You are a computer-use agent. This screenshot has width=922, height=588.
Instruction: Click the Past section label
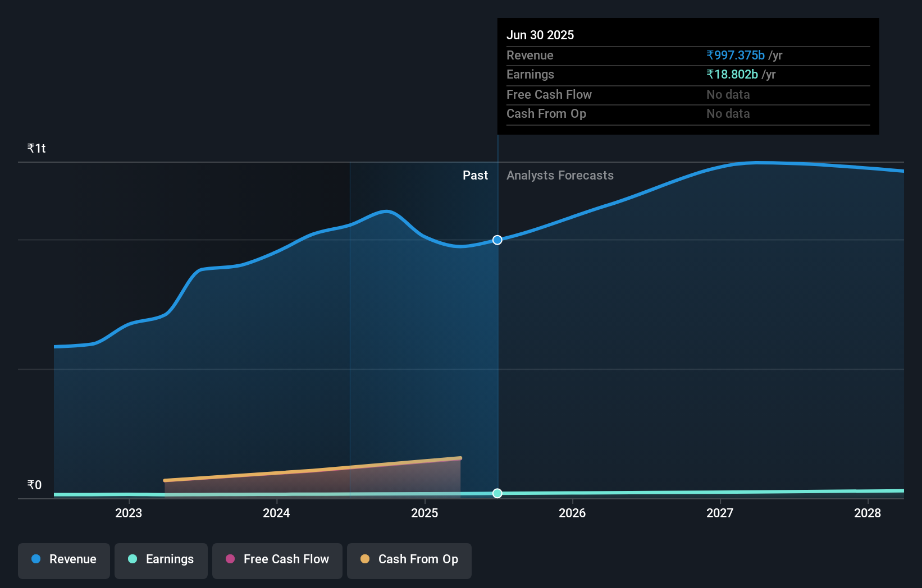point(475,175)
